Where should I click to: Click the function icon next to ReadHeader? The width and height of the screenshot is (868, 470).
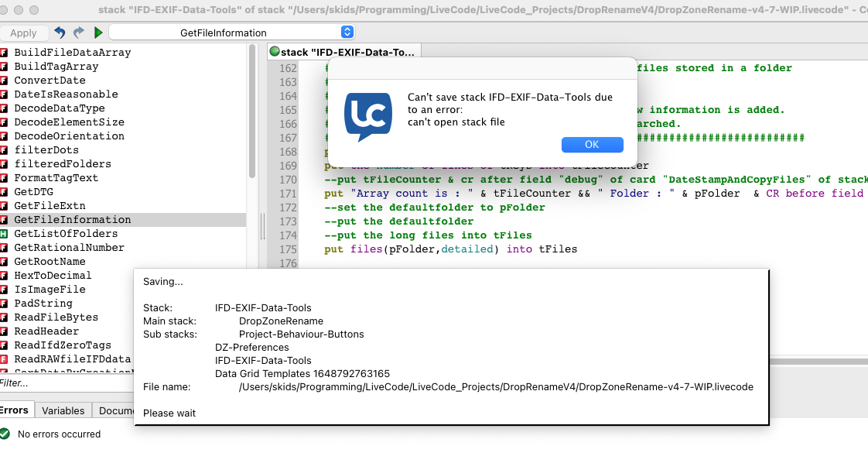click(4, 331)
